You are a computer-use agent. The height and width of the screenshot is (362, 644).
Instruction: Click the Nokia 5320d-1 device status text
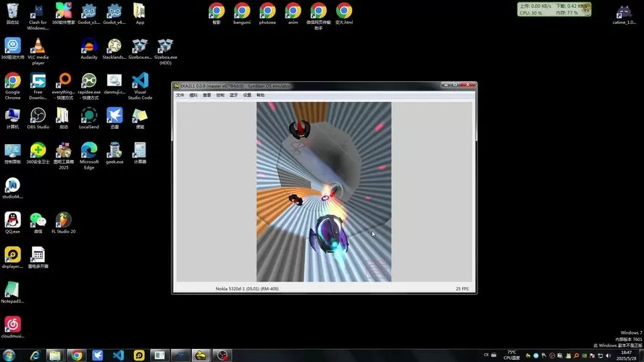pos(247,289)
